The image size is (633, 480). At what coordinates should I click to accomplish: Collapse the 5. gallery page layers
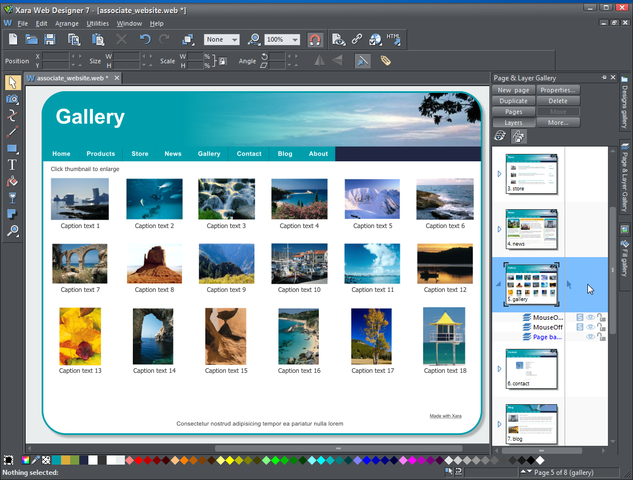click(499, 284)
